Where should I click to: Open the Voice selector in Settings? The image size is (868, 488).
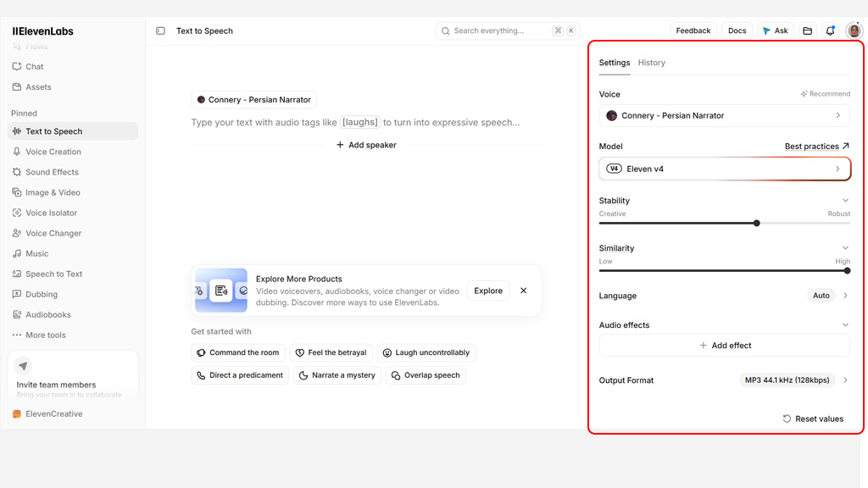click(724, 115)
